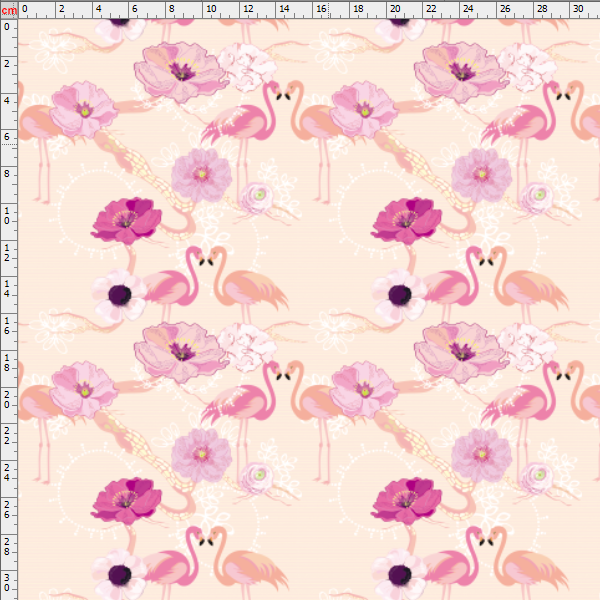
Task: Click the 16 mark on the horizontal ruler
Action: (321, 9)
